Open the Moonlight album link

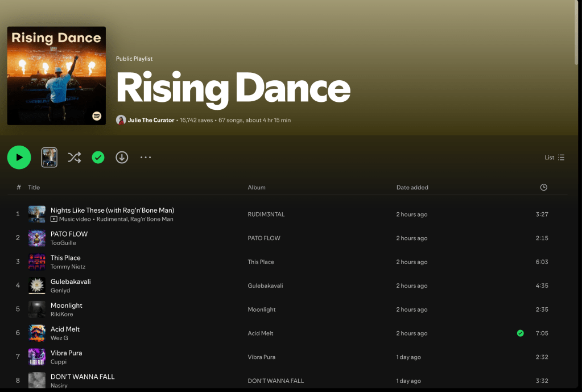[261, 310]
